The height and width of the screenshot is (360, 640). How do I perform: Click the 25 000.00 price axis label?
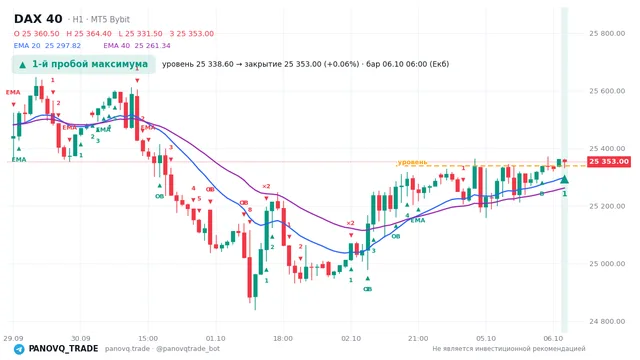(x=607, y=264)
